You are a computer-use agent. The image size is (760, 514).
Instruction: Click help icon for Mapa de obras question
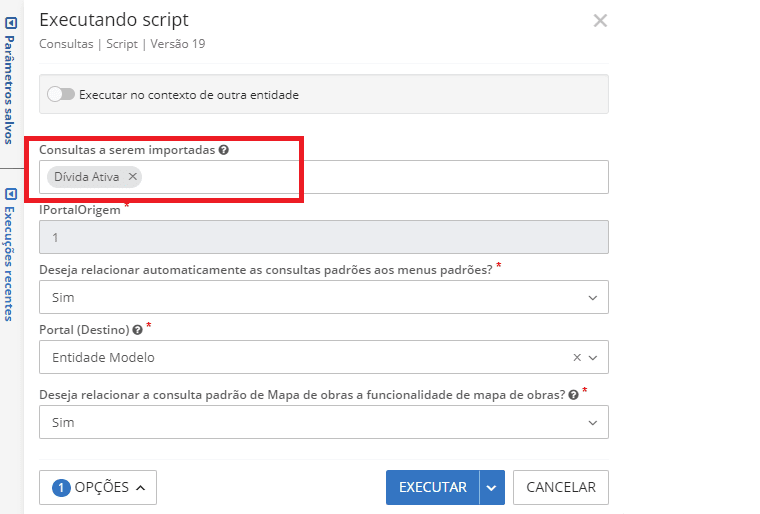tap(573, 395)
